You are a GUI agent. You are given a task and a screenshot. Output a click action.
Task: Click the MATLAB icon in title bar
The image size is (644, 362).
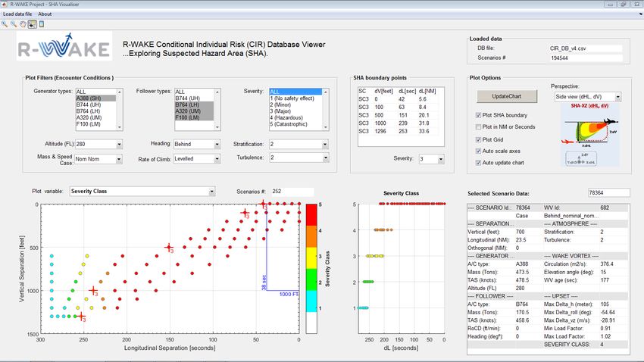click(x=4, y=4)
